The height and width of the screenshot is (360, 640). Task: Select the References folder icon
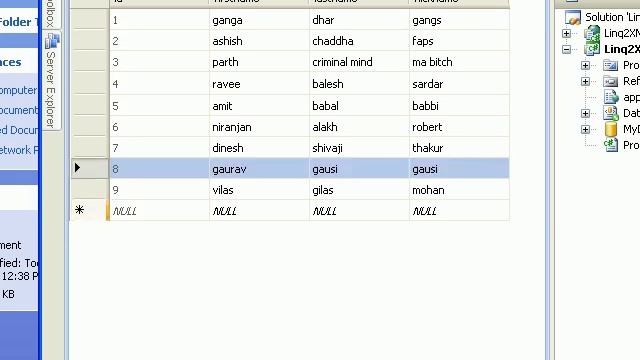(611, 81)
